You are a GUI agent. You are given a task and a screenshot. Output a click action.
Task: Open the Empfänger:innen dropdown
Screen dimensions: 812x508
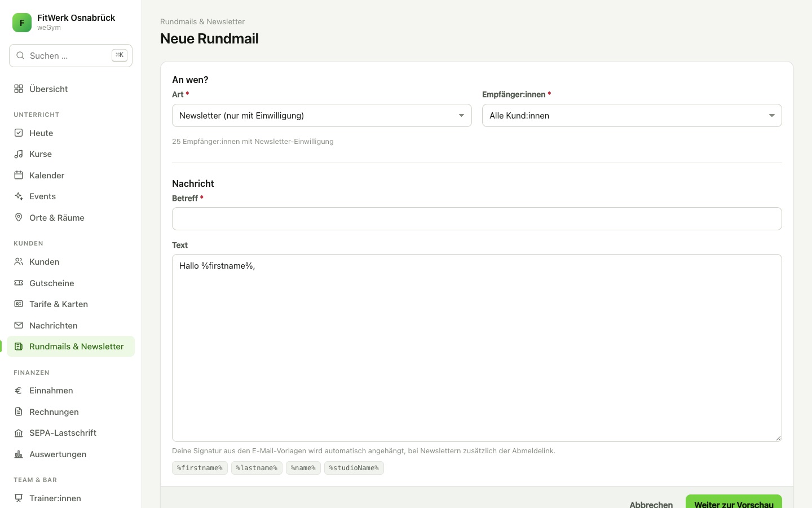point(632,115)
